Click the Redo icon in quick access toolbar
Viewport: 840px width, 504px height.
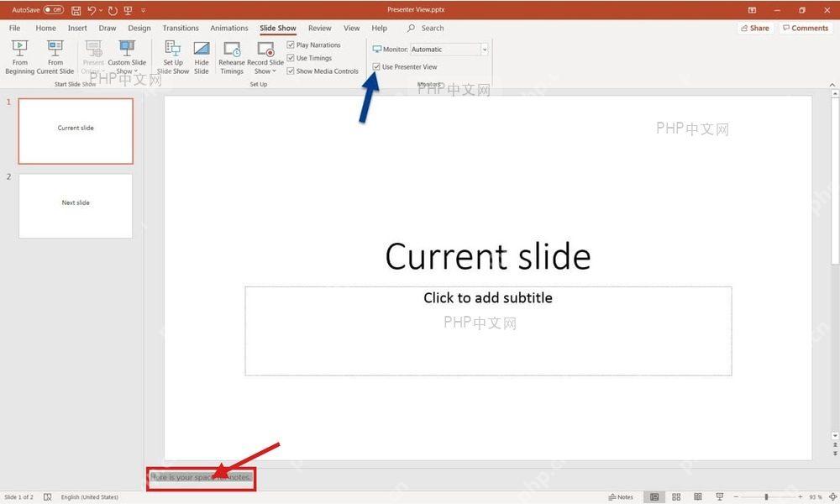[113, 10]
